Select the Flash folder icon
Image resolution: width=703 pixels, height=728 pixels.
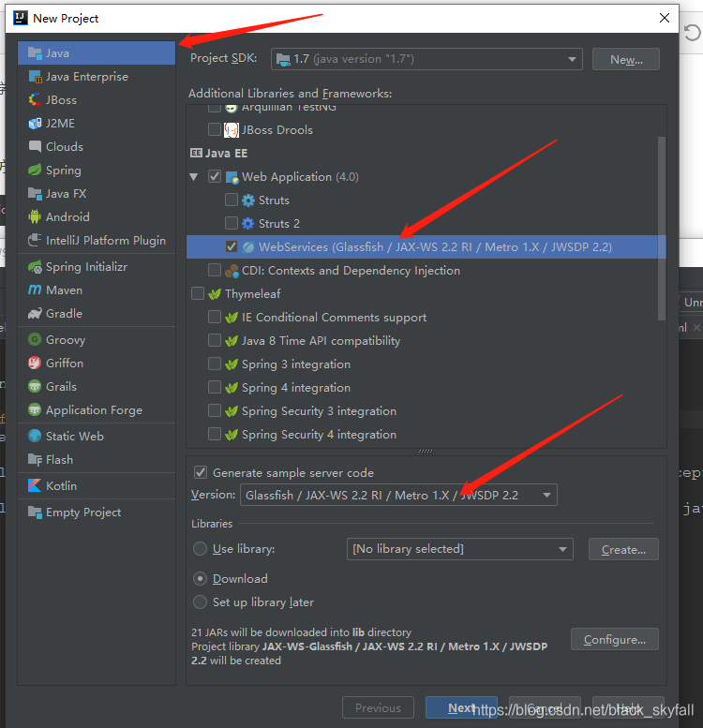35,460
